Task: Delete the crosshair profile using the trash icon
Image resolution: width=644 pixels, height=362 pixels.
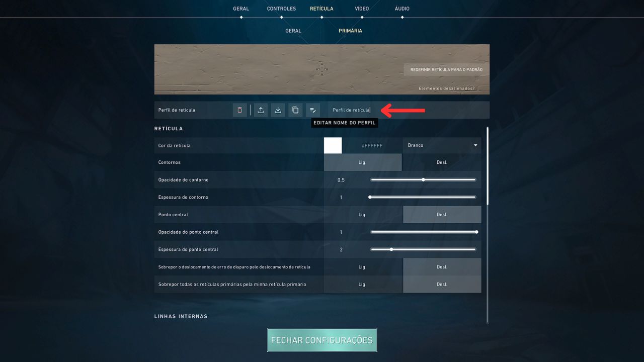Action: (x=239, y=110)
